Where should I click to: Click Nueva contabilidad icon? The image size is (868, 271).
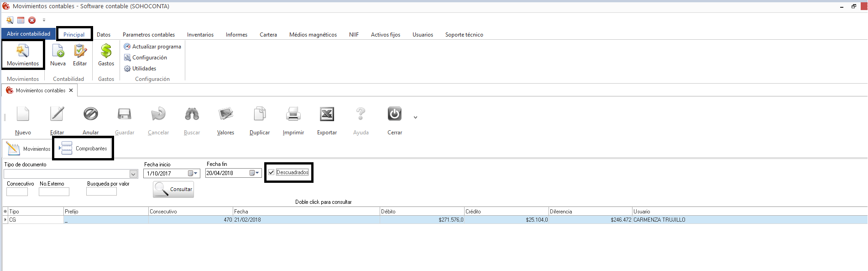point(58,51)
